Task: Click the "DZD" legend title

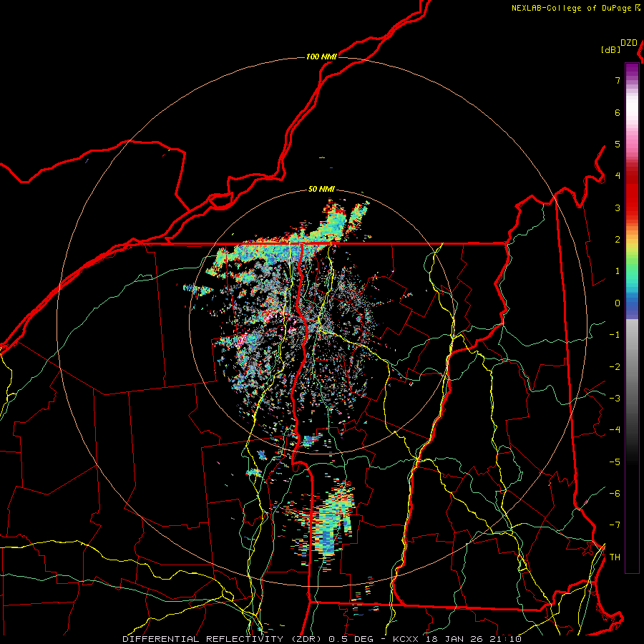Action: (629, 43)
